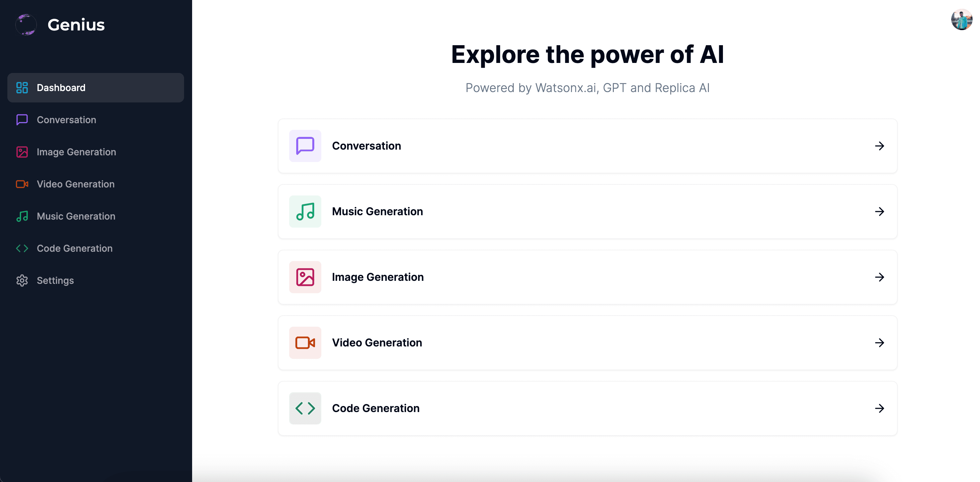
Task: Open the Video Generation feature
Action: coord(587,342)
